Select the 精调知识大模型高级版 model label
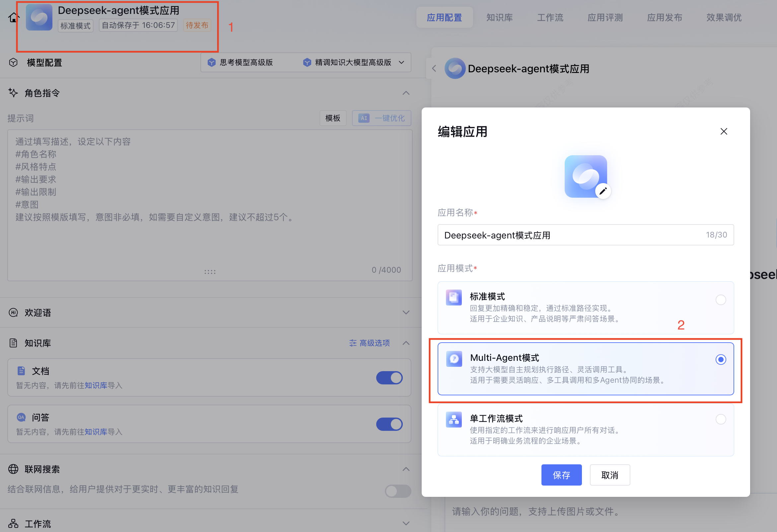 pos(353,62)
